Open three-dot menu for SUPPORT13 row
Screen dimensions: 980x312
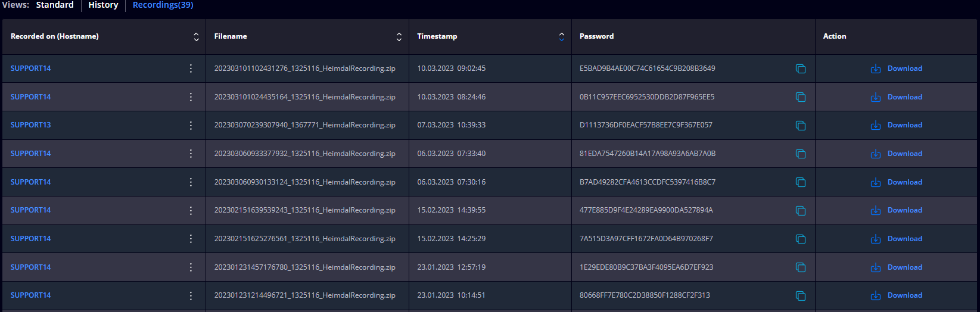pyautogui.click(x=191, y=125)
